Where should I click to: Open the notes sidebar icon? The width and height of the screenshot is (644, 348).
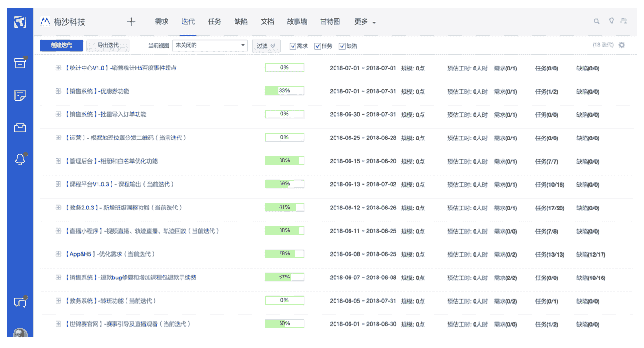pyautogui.click(x=20, y=95)
